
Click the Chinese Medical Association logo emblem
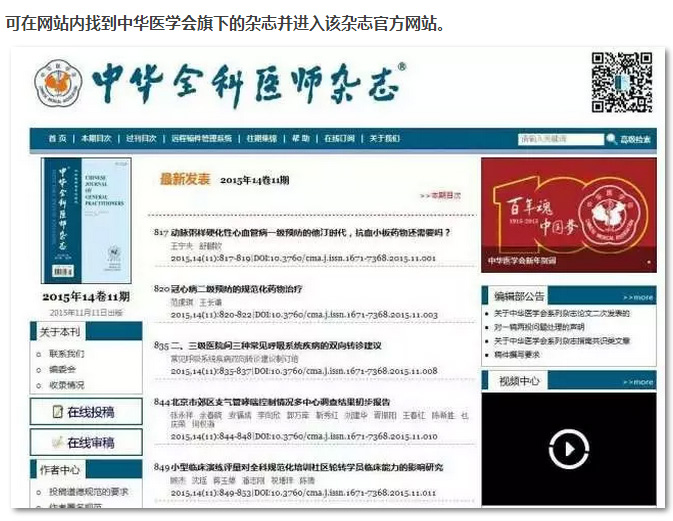tap(58, 84)
